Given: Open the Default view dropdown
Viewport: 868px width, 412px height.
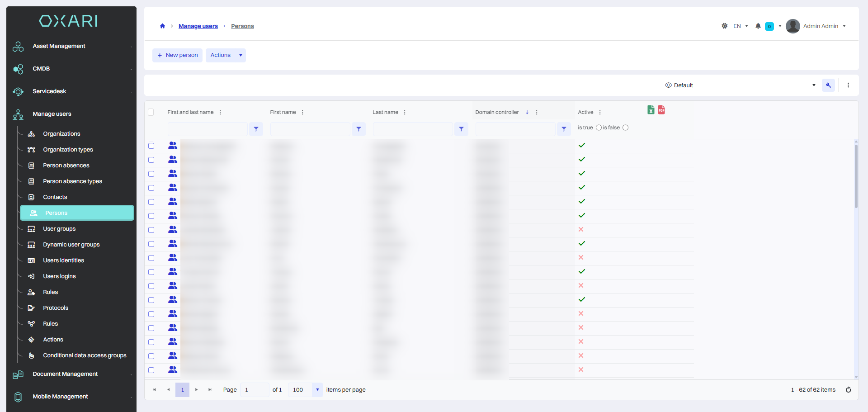Looking at the screenshot, I should (741, 85).
